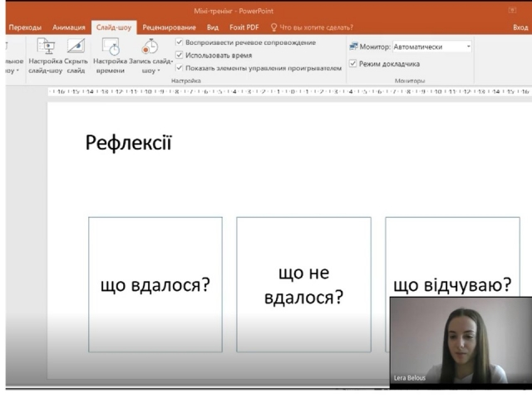Click the Вход sign-in button
Image resolution: width=532 pixels, height=399 pixels.
[x=520, y=27]
